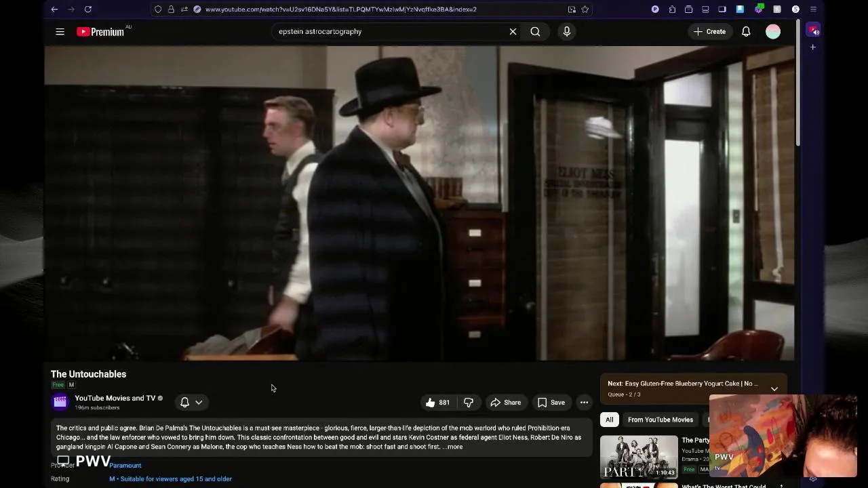Open subscription notification bell dropdown
The width and height of the screenshot is (868, 488).
pos(191,403)
